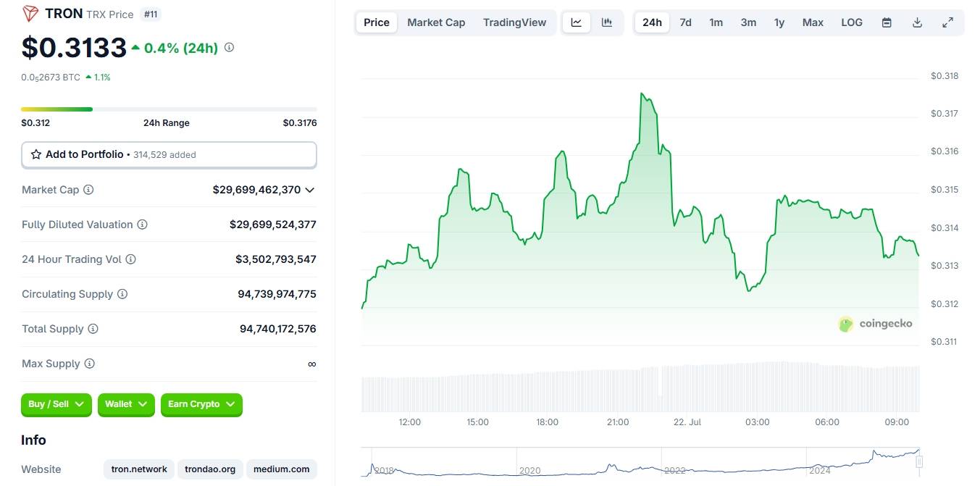Open the tron.network website link
This screenshot has width=980, height=486.
pos(139,469)
